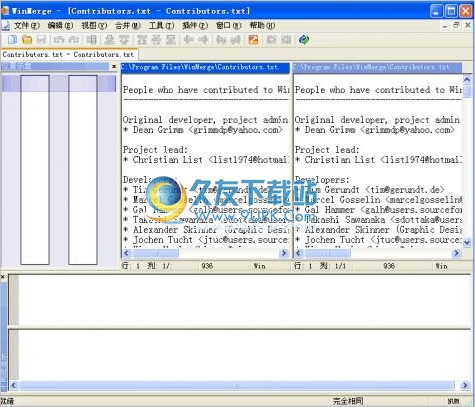Click the right bar in location pane
Image resolution: width=475 pixels, height=407 pixels.
pyautogui.click(x=83, y=170)
